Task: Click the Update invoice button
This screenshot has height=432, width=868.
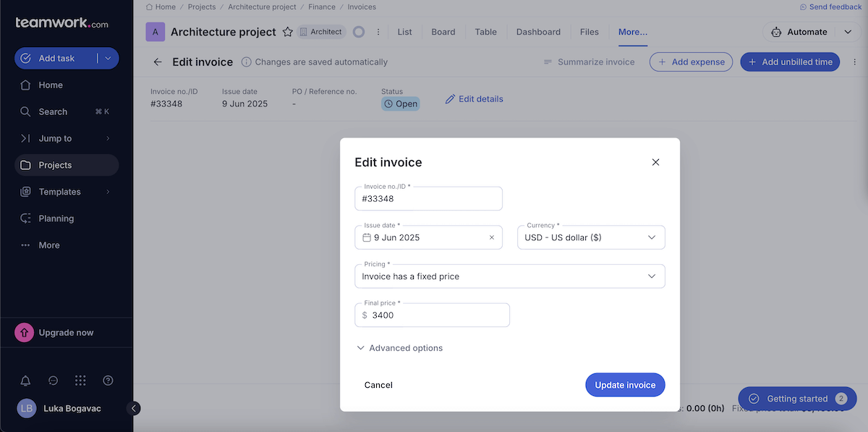Action: pos(624,384)
